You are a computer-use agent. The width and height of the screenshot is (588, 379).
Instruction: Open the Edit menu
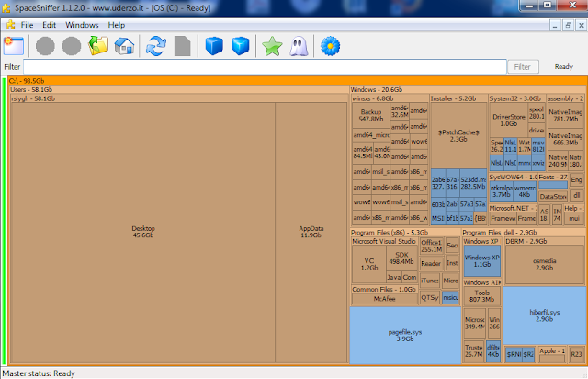49,25
